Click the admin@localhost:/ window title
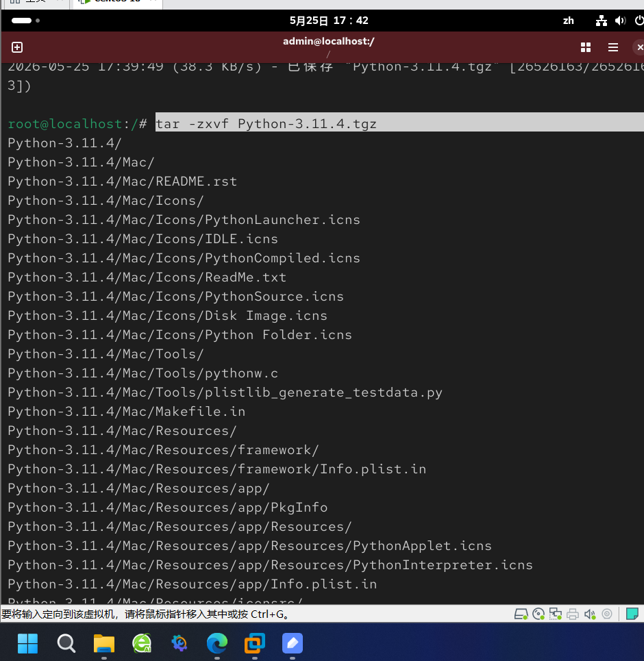Viewport: 644px width, 661px height. tap(329, 41)
